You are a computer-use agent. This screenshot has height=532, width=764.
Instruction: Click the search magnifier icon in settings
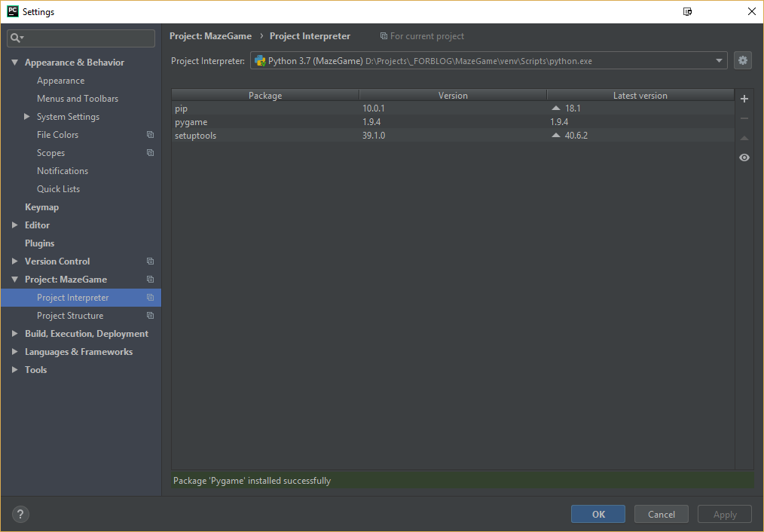click(x=16, y=38)
